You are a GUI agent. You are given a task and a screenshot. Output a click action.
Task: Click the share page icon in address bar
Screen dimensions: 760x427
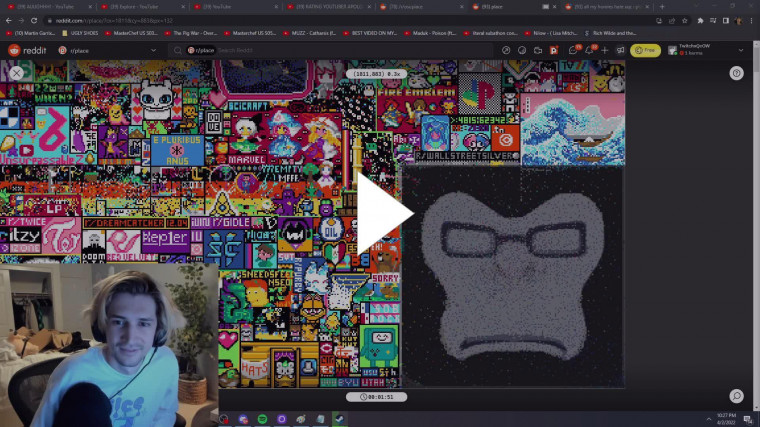pyautogui.click(x=672, y=21)
